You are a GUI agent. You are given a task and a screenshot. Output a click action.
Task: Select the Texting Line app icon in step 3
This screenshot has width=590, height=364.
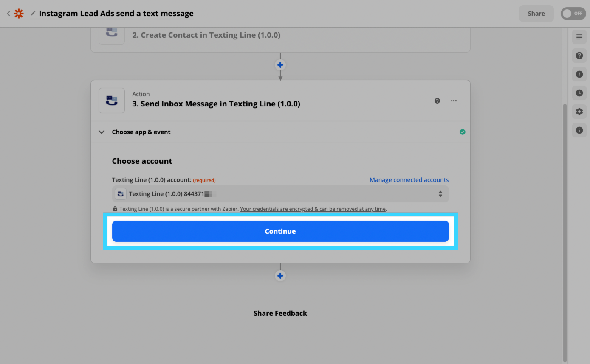click(x=112, y=101)
